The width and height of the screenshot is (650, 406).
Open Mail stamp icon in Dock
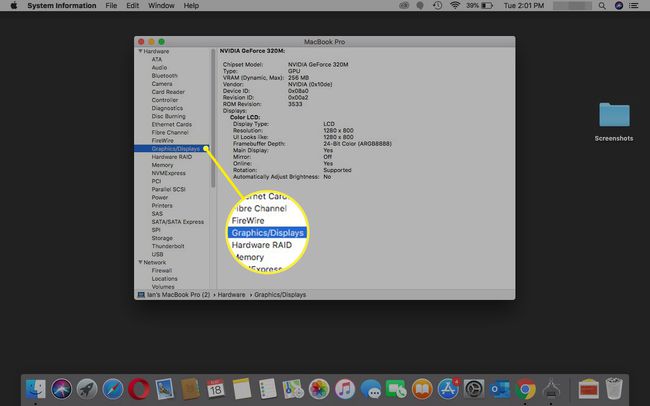(164, 389)
